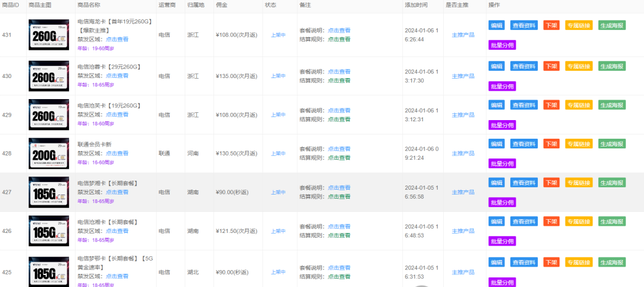Click 主推产品 link for product 425

[x=463, y=272]
